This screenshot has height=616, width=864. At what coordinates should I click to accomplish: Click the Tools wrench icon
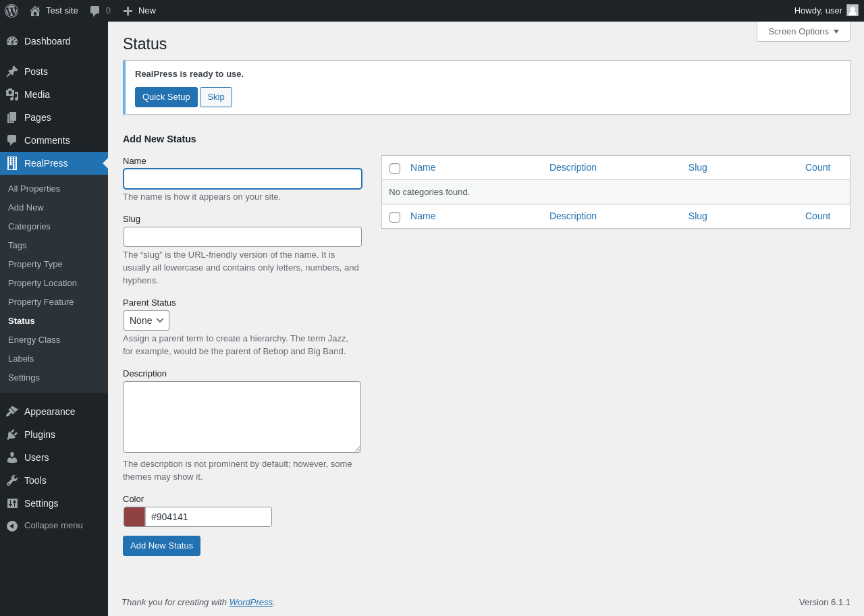(x=12, y=480)
